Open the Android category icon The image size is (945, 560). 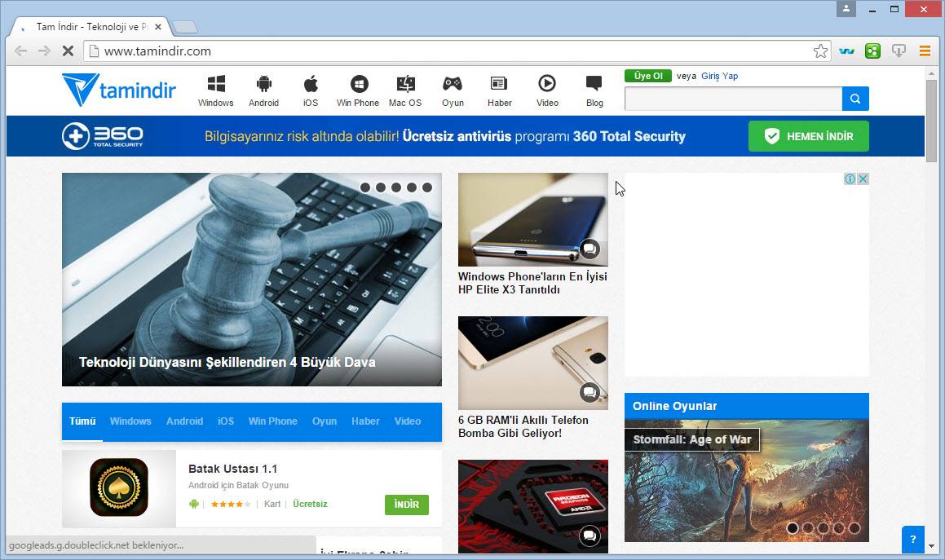click(x=263, y=84)
